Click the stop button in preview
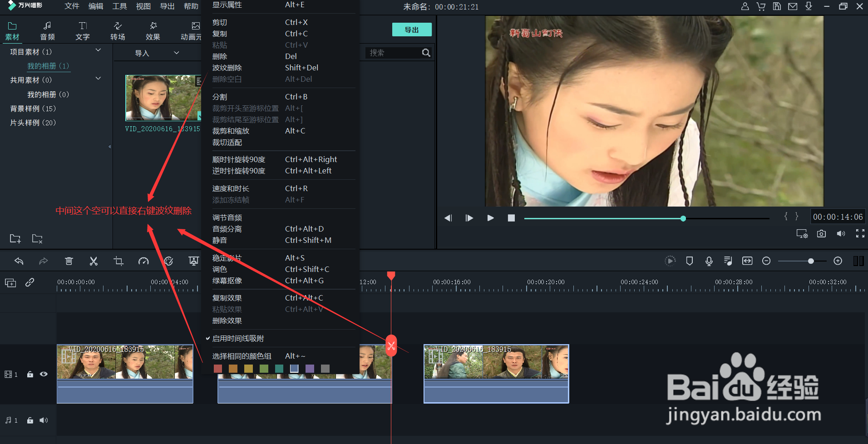The width and height of the screenshot is (868, 444). 511,218
